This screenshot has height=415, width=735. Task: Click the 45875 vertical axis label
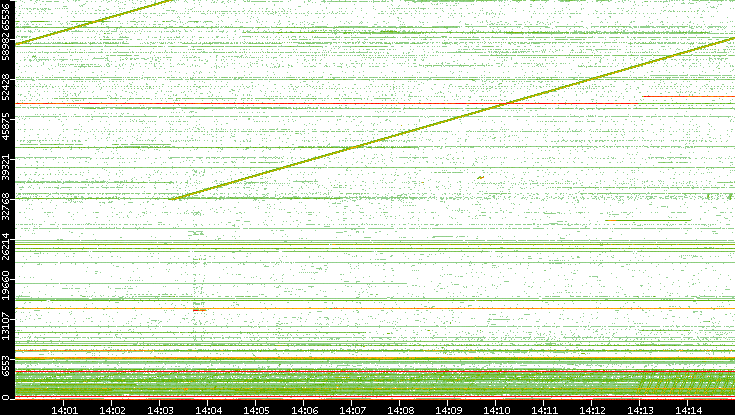pyautogui.click(x=6, y=127)
